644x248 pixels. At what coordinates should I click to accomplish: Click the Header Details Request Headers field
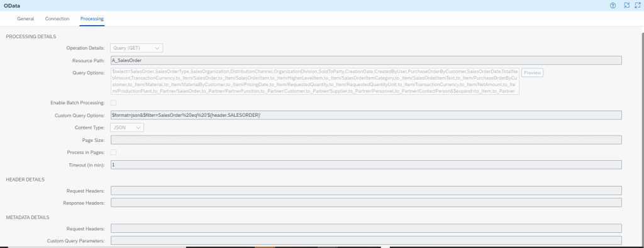(366, 191)
